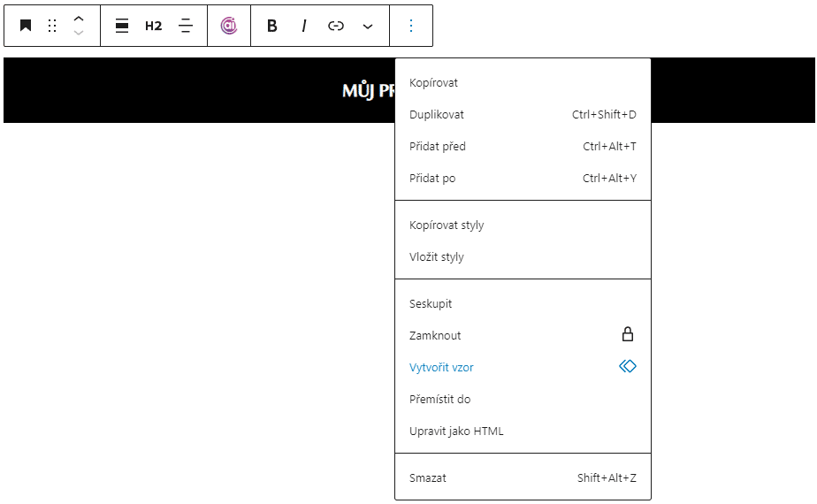Image resolution: width=817 pixels, height=504 pixels.
Task: Open the text alignment icon
Action: pos(186,26)
